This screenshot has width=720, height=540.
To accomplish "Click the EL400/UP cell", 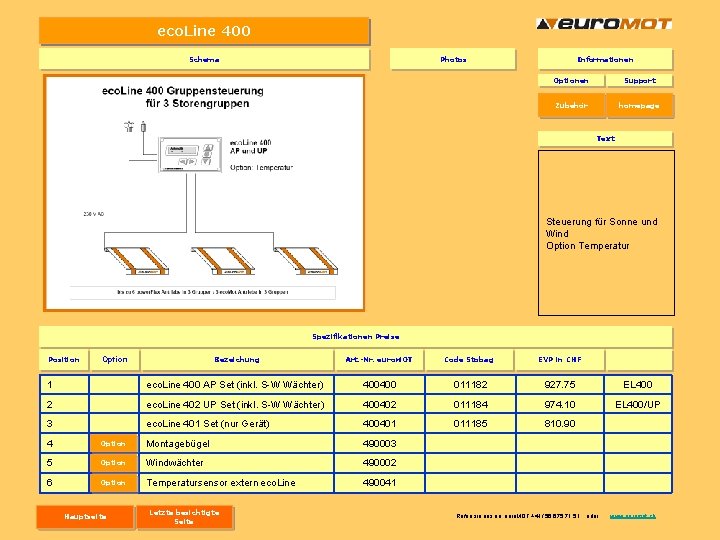I will click(638, 405).
